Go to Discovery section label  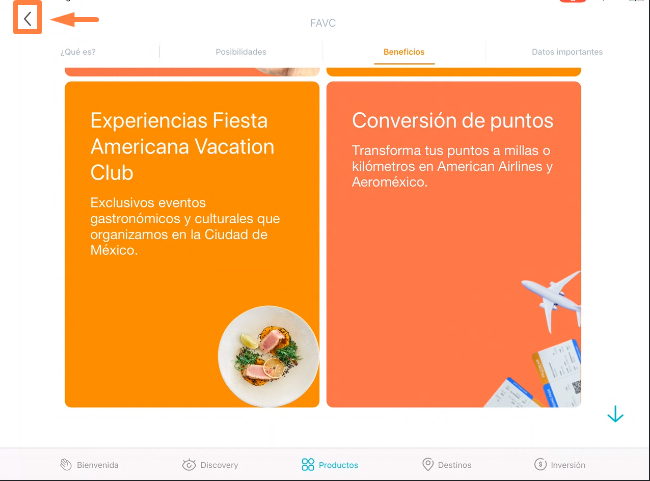point(219,465)
